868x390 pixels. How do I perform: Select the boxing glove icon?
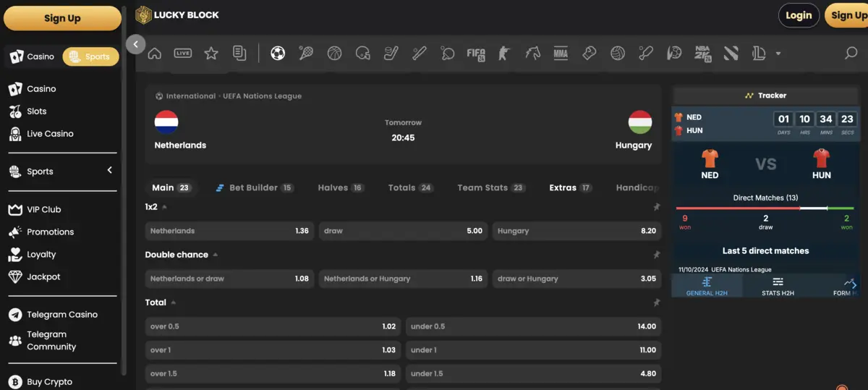coord(589,53)
